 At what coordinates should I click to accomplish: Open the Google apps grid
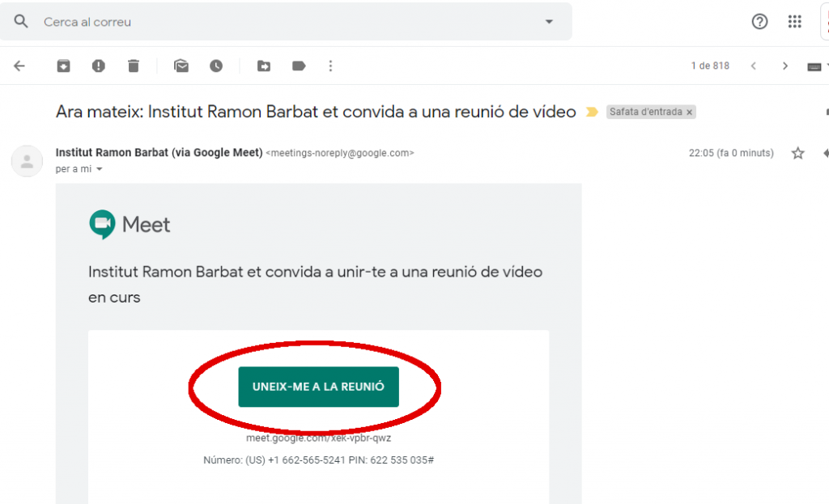coord(795,22)
